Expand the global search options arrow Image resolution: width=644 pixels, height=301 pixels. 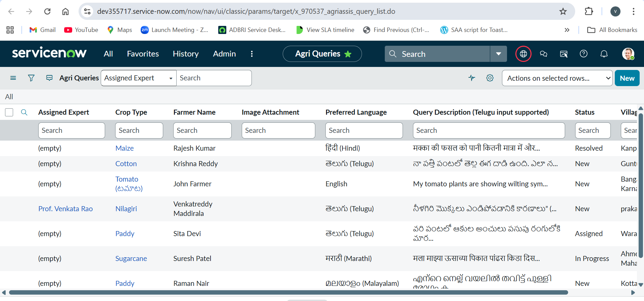498,54
